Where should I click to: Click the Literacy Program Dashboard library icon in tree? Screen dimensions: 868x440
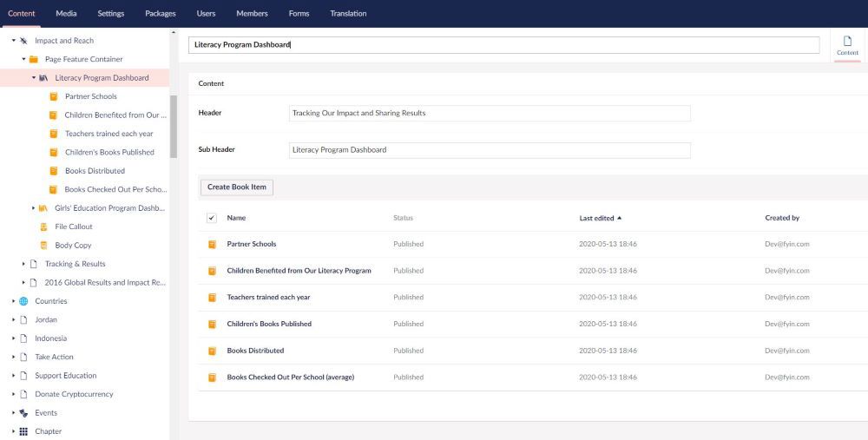click(43, 78)
